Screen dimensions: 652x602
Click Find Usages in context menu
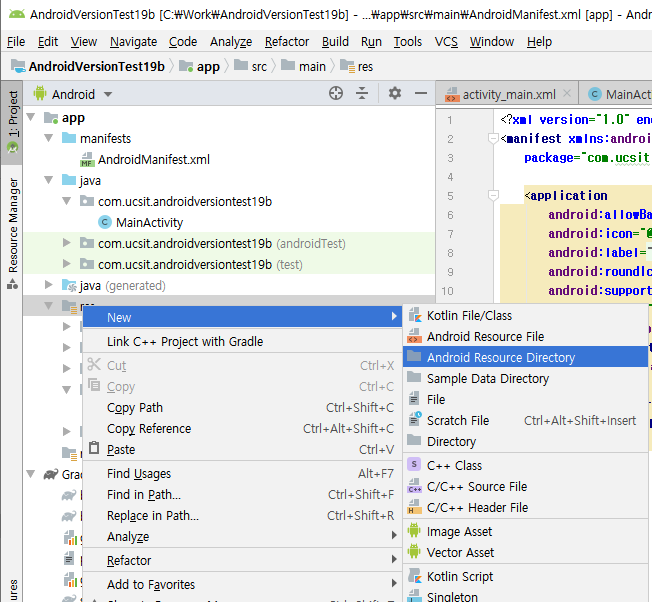point(139,474)
